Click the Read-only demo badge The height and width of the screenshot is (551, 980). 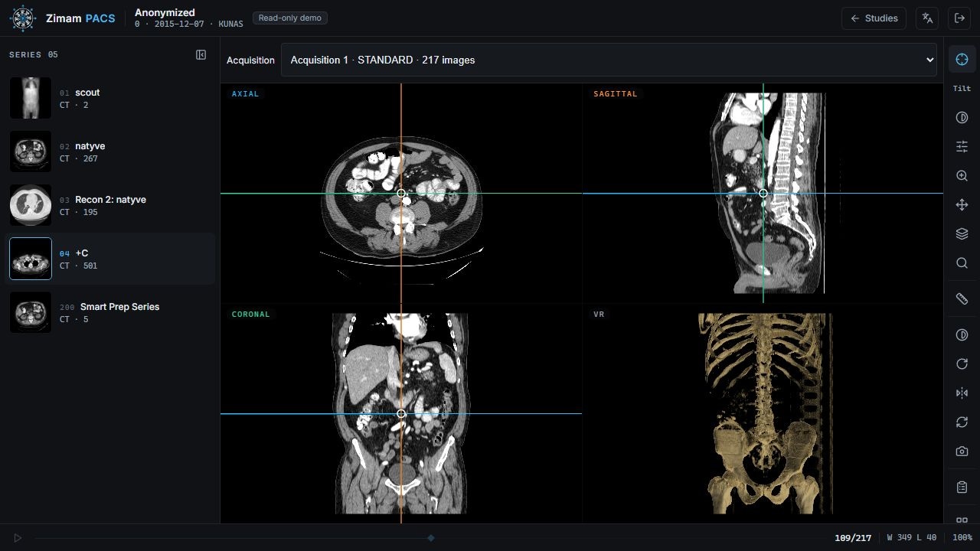click(289, 18)
